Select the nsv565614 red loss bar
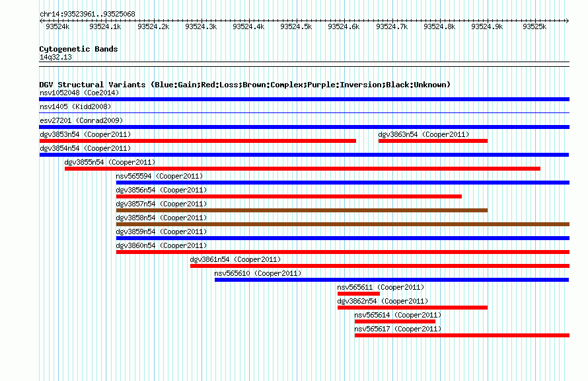 (395, 321)
